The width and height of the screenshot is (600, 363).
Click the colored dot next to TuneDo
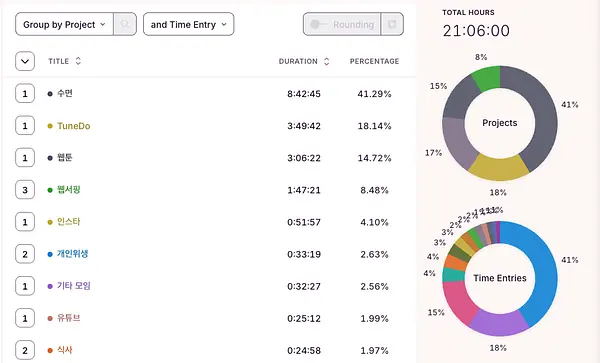(x=50, y=126)
